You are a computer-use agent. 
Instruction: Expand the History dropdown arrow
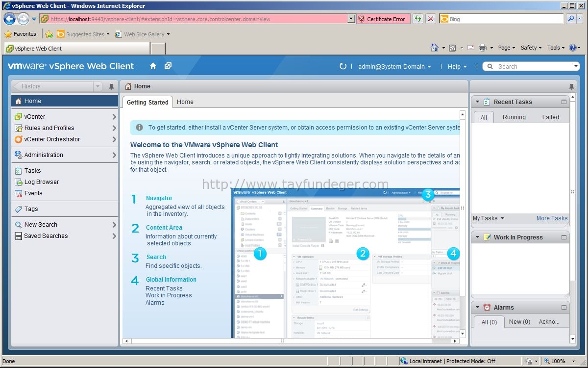pos(98,86)
